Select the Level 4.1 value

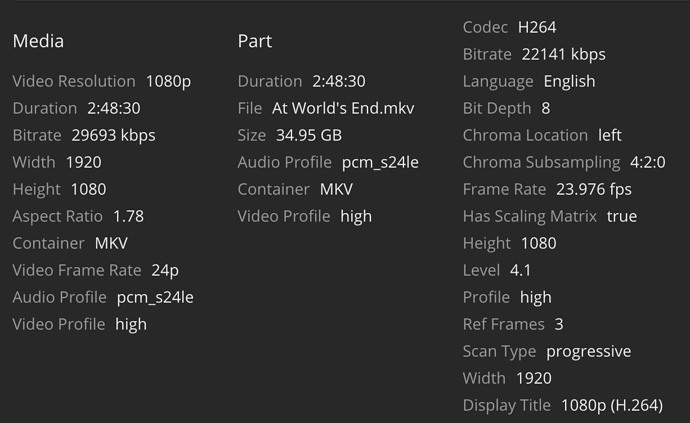click(x=520, y=270)
